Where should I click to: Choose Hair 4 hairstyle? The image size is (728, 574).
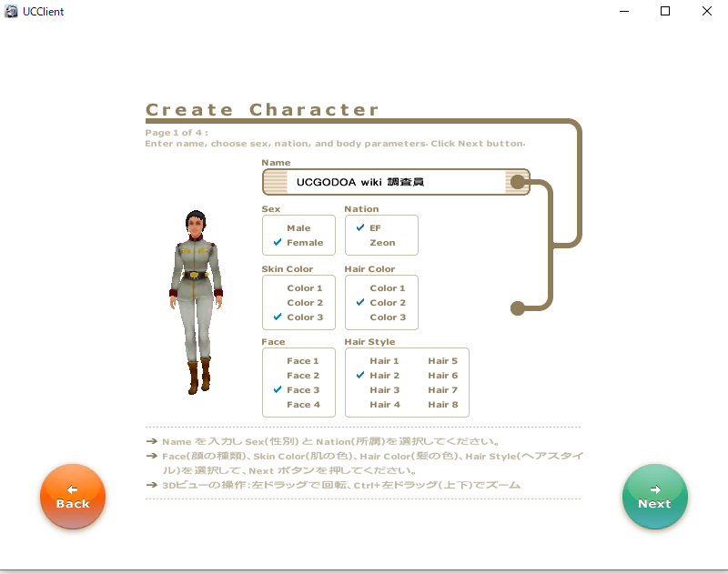point(384,404)
